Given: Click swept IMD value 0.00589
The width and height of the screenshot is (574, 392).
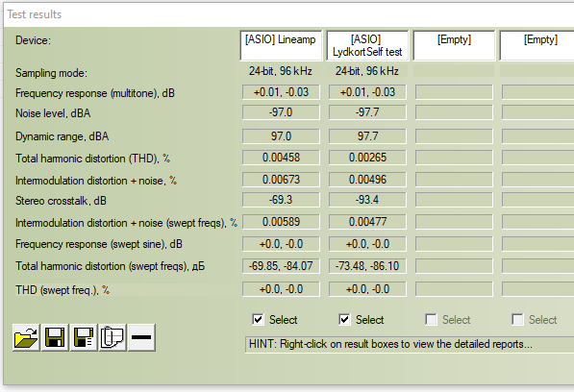Looking at the screenshot, I should pos(281,222).
